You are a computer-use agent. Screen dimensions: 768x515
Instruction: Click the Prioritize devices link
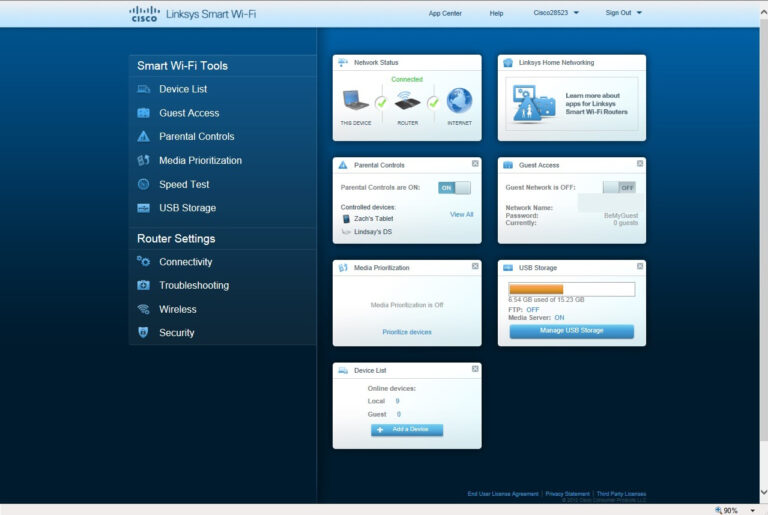click(x=407, y=332)
